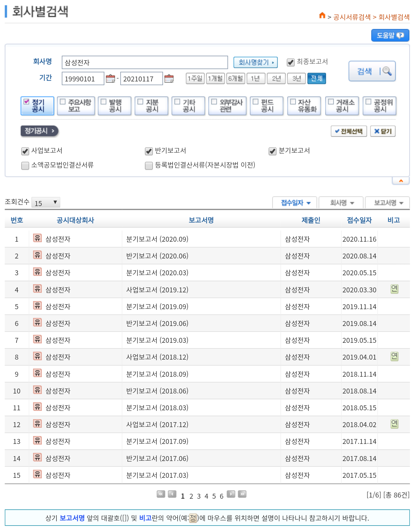Open the end date calendar picker
417x532 pixels.
click(x=169, y=79)
